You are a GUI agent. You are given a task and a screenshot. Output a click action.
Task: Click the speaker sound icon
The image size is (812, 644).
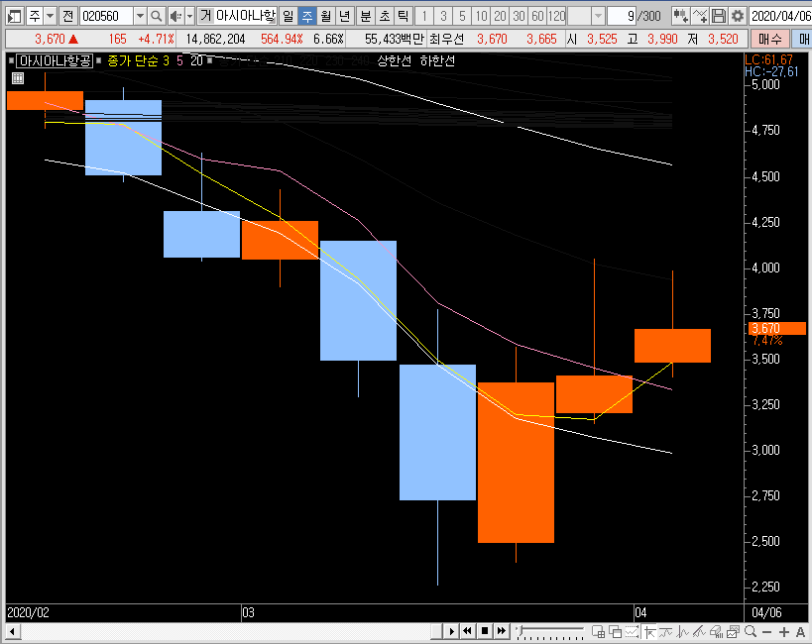176,17
